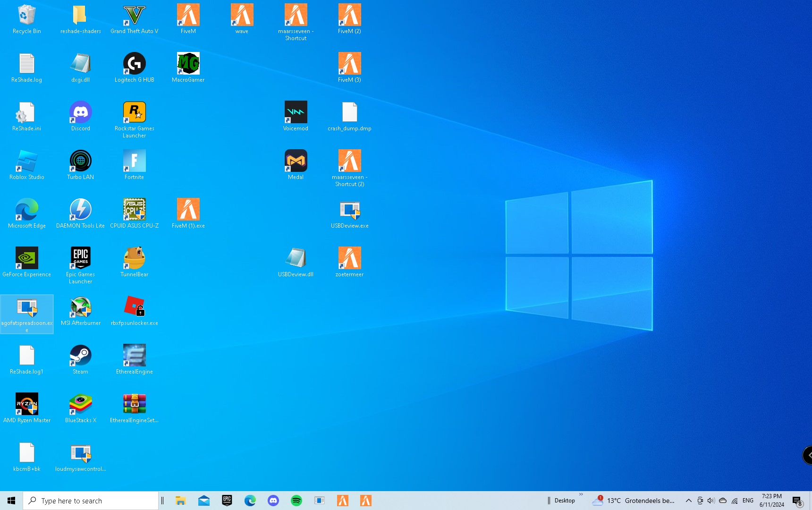Select the FiveM desktop shortcut in the top row
The height and width of the screenshot is (510, 812).
pyautogui.click(x=188, y=19)
